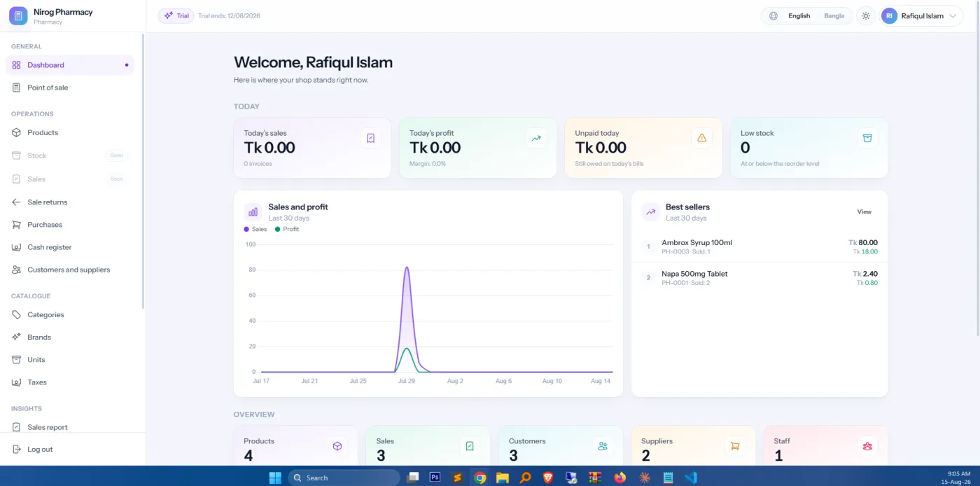
Task: Click the receipt icon on Sales overview card
Action: click(470, 446)
